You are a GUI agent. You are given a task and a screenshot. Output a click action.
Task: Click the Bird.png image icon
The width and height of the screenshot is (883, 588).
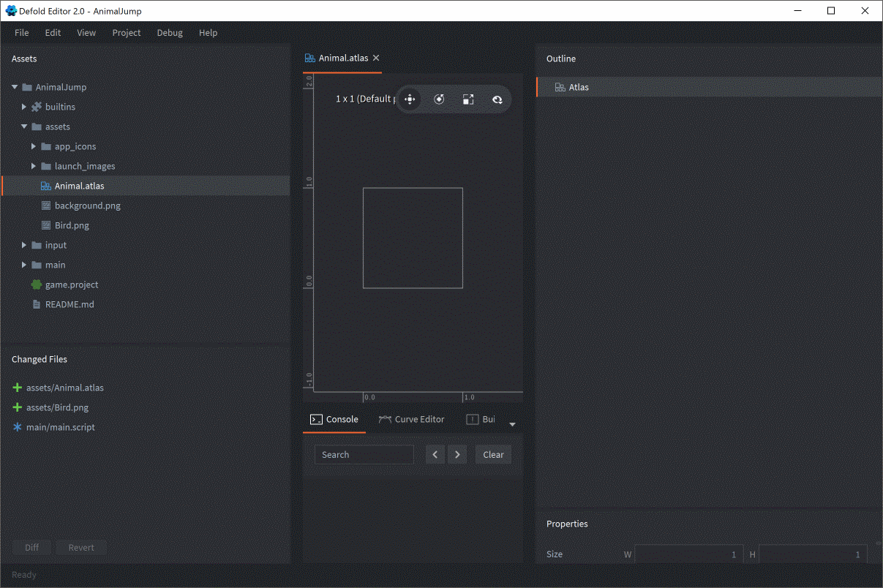pyautogui.click(x=46, y=225)
